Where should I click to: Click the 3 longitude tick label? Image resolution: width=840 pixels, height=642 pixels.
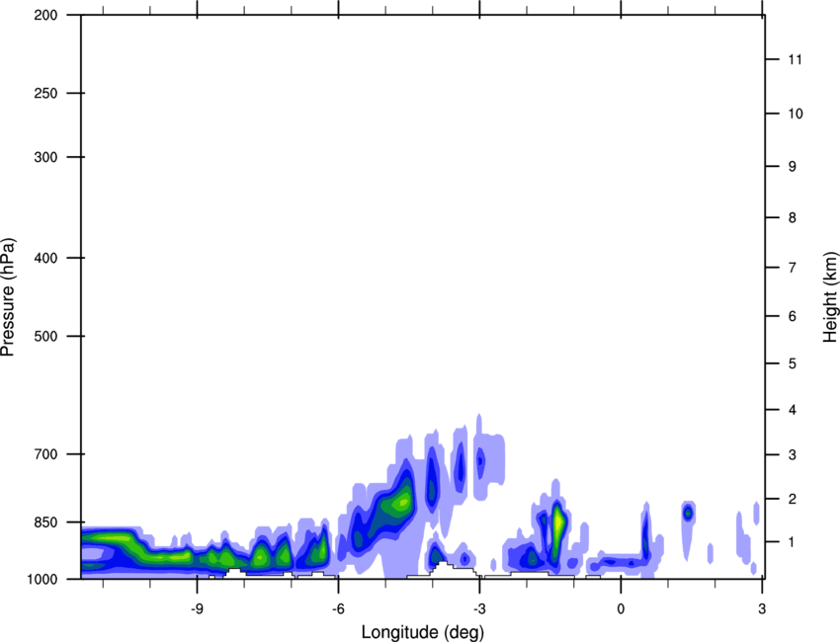tap(762, 608)
